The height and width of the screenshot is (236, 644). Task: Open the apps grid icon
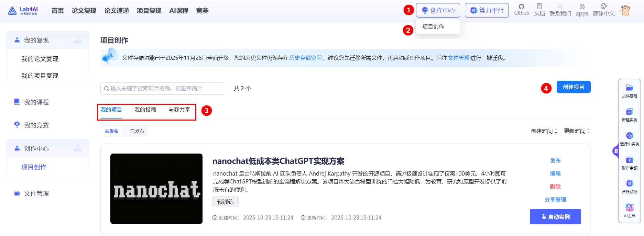tap(582, 10)
